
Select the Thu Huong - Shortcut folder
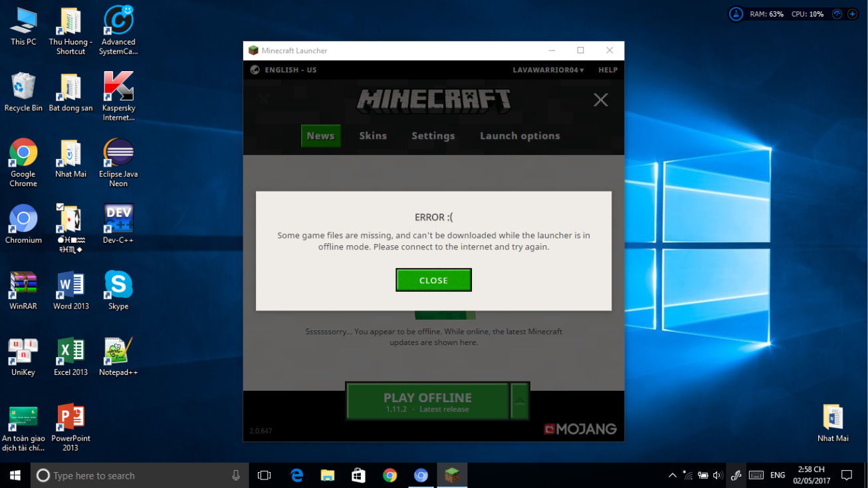coord(70,31)
